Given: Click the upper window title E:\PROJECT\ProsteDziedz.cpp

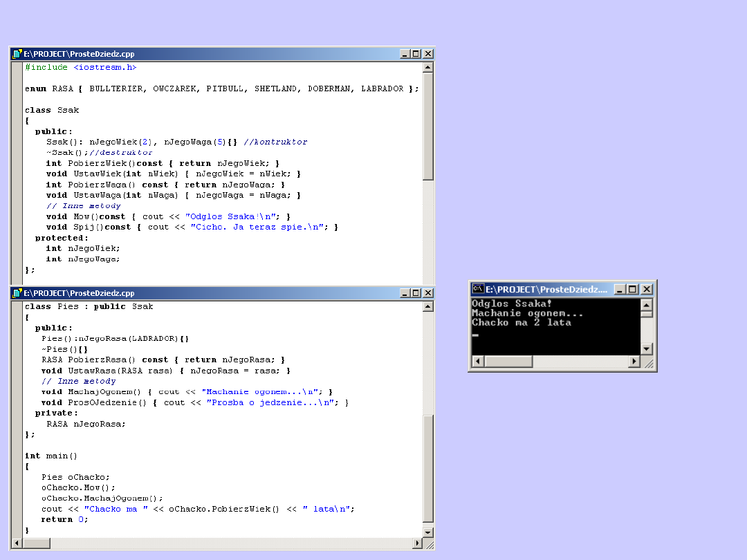Looking at the screenshot, I should (x=79, y=54).
